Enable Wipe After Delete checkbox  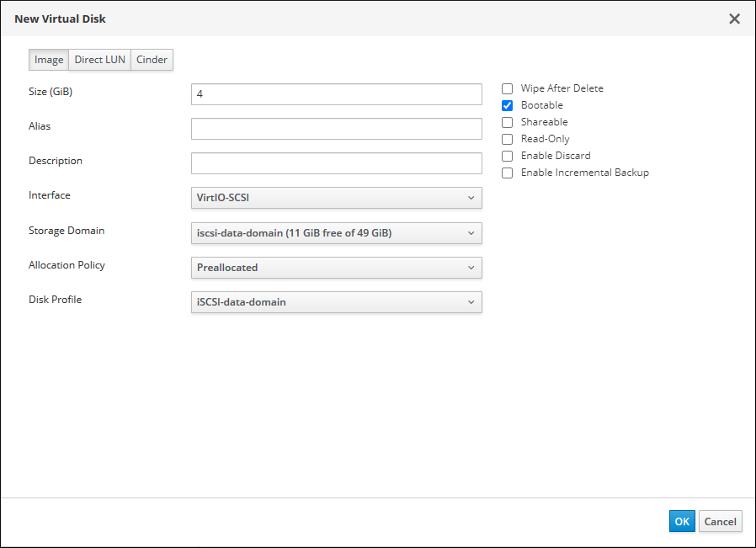[x=507, y=88]
